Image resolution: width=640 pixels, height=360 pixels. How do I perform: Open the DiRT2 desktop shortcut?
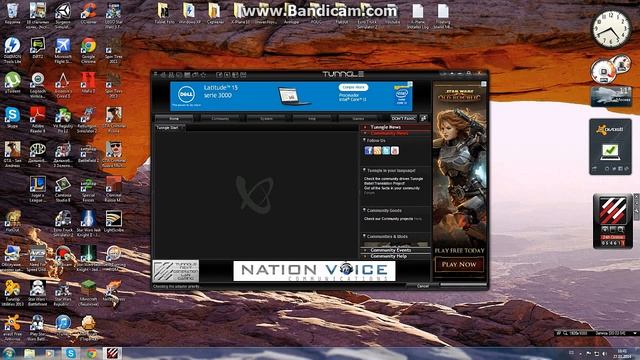point(38,48)
